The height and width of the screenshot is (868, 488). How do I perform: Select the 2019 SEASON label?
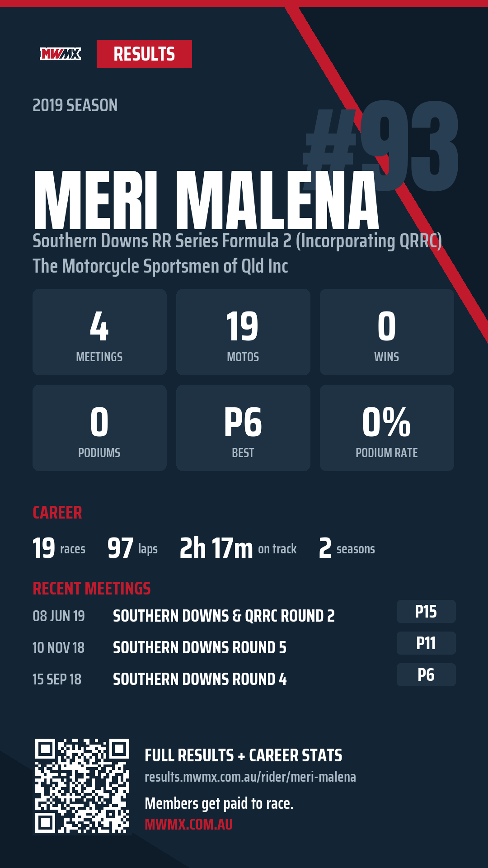click(75, 105)
